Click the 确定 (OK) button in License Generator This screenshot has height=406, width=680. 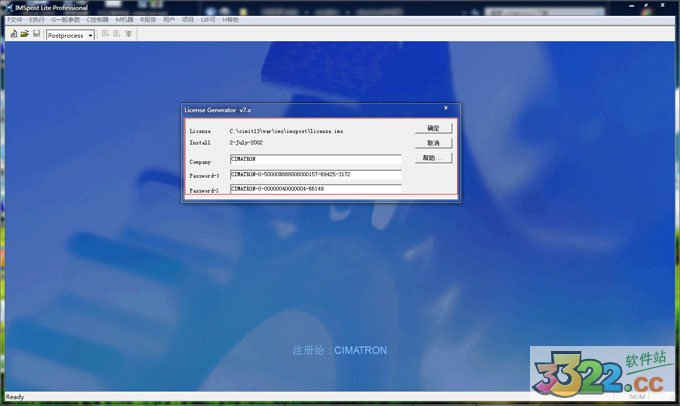tap(433, 128)
